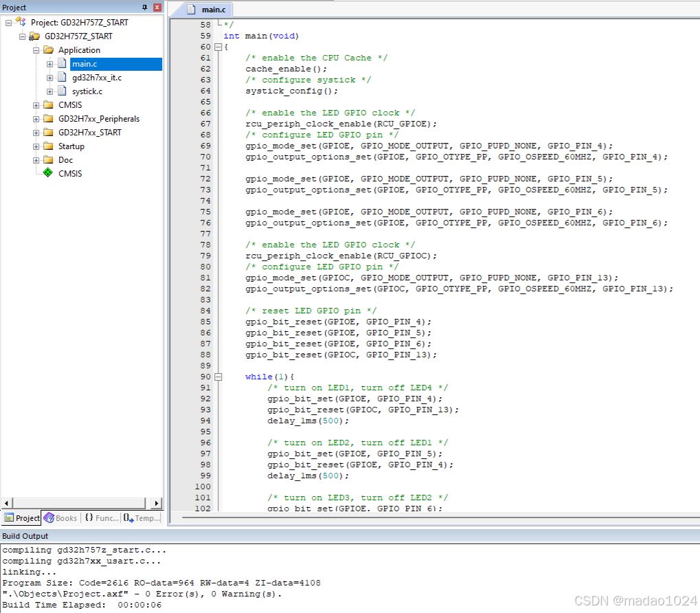Expand the Doc group
700x613 pixels.
(x=36, y=160)
